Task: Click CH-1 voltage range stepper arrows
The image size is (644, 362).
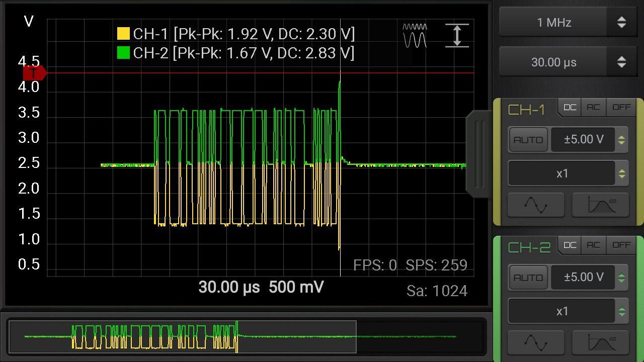Action: coord(622,140)
